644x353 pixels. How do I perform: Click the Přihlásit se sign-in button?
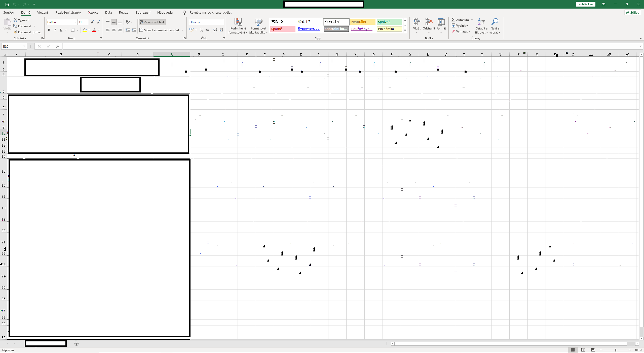(x=585, y=4)
